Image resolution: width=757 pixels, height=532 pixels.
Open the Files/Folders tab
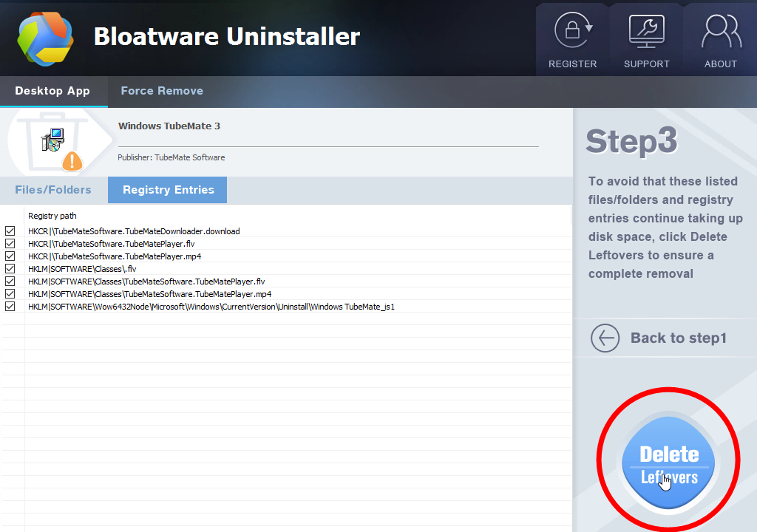[53, 190]
